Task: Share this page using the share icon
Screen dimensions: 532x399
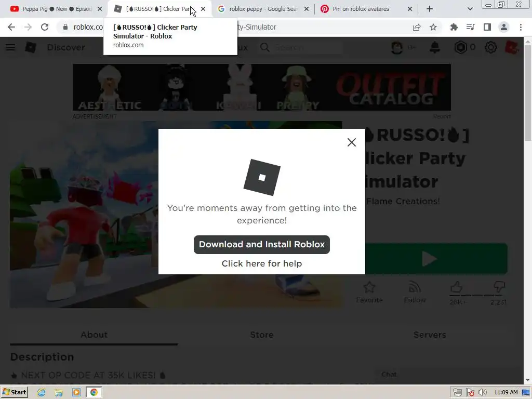Action: click(417, 27)
